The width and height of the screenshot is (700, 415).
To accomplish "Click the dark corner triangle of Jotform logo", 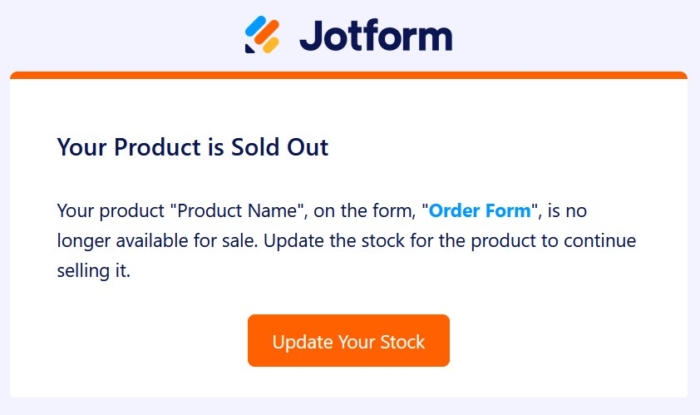I will tap(250, 47).
